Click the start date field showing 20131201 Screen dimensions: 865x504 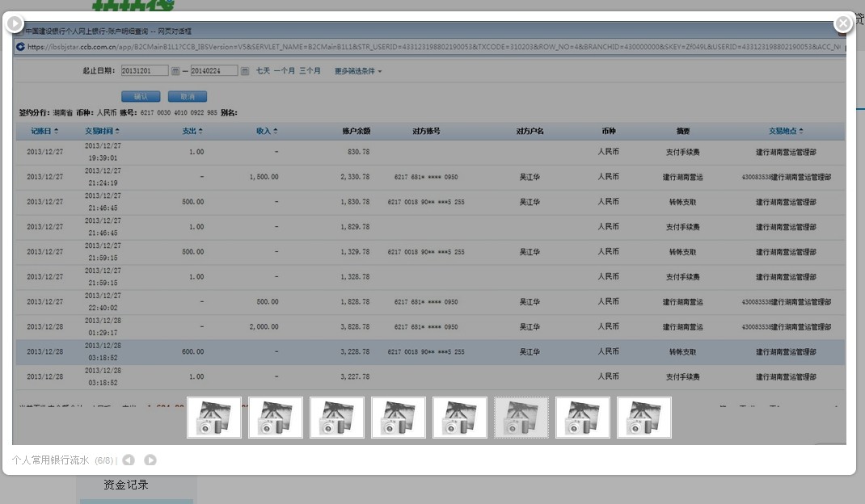point(145,71)
